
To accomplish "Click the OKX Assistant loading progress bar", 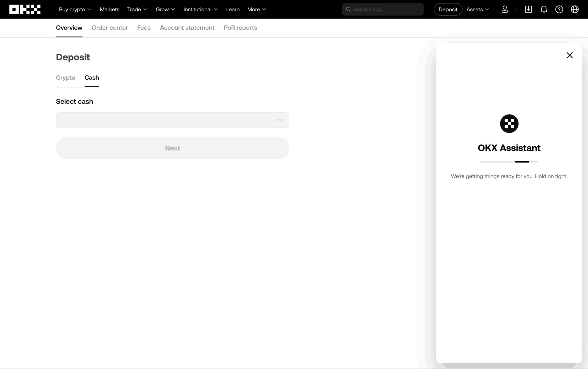I will (x=509, y=162).
